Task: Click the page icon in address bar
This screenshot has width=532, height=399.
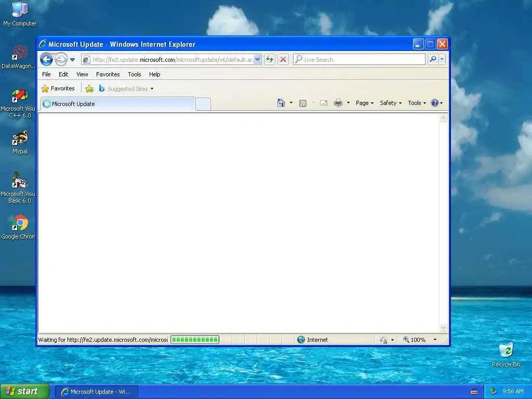Action: pos(86,60)
